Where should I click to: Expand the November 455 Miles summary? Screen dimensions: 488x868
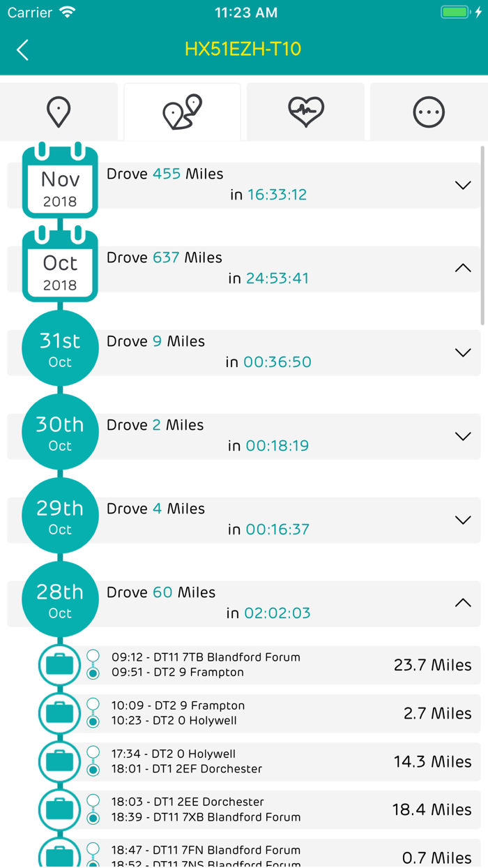tap(462, 185)
